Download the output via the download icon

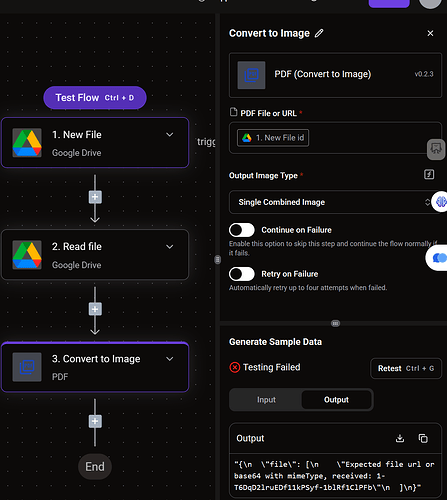point(400,438)
